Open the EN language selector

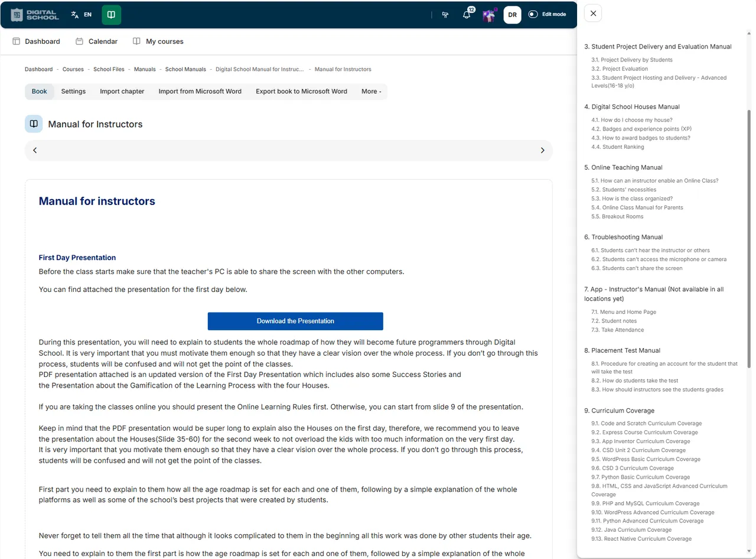[x=81, y=15]
